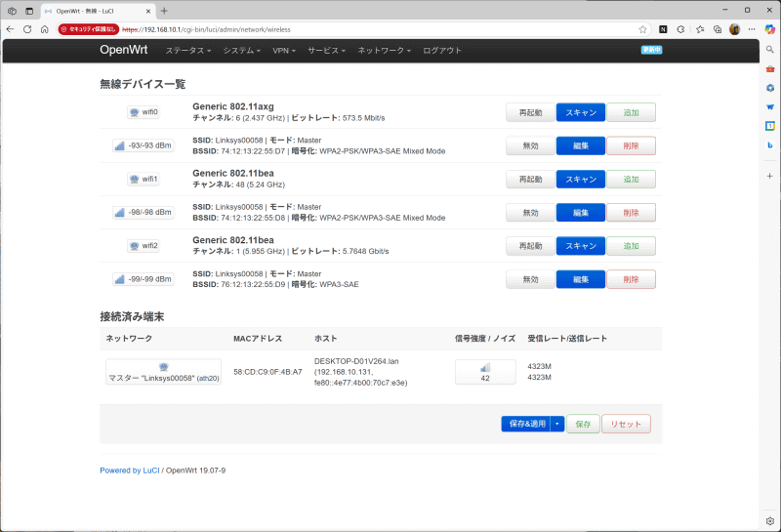Click the -99/-99 dBm signal indicator

point(144,279)
